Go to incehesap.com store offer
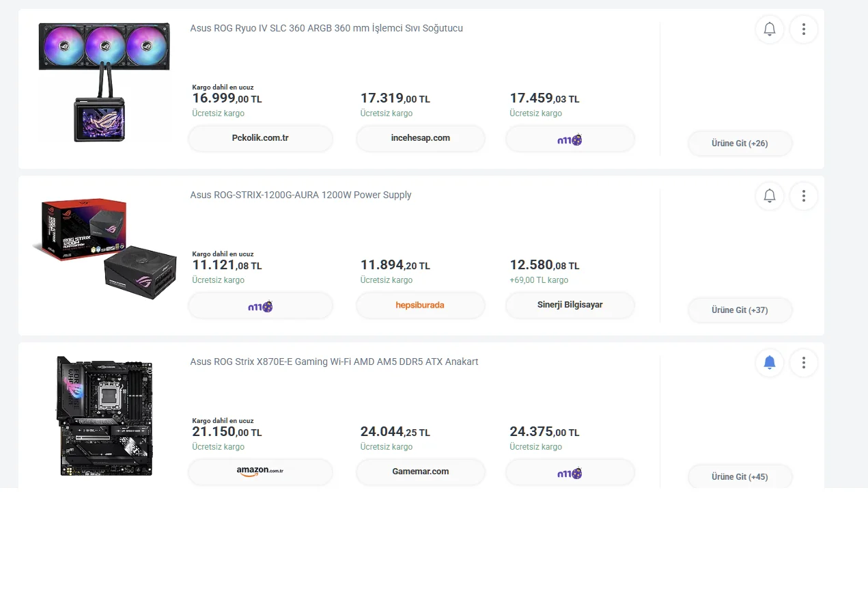Image resolution: width=868 pixels, height=598 pixels. click(x=420, y=138)
